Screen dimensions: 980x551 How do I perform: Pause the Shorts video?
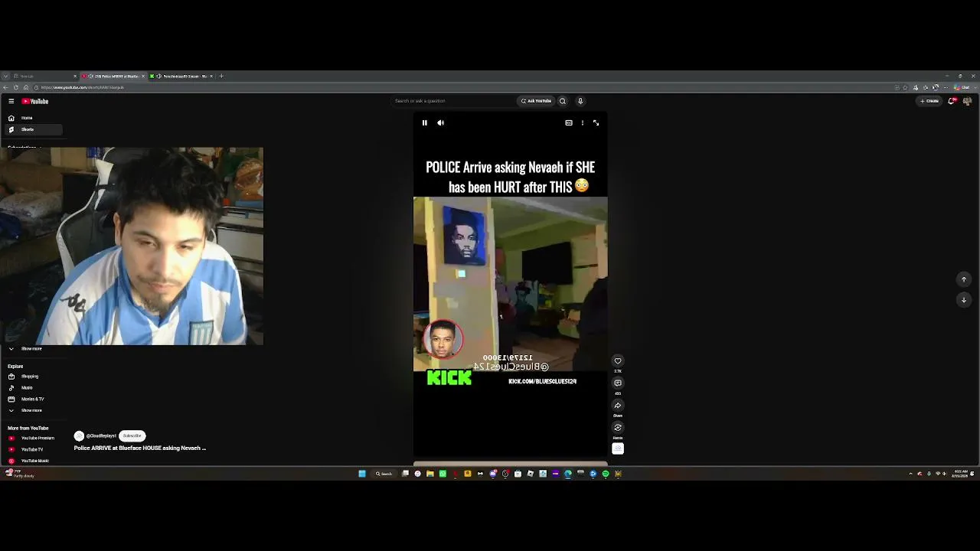pyautogui.click(x=425, y=122)
